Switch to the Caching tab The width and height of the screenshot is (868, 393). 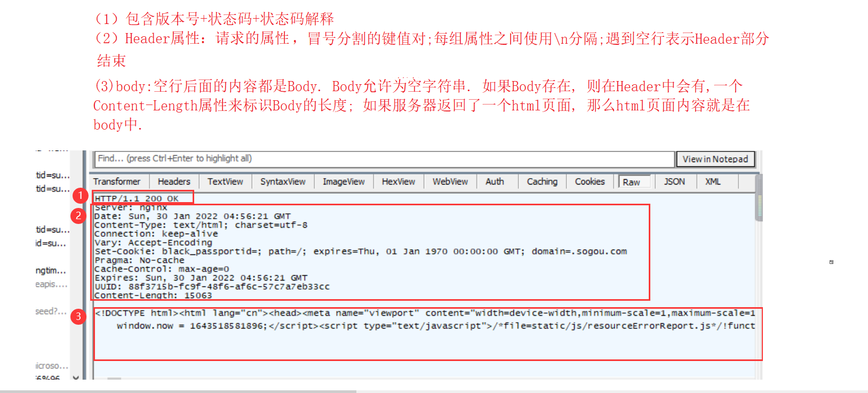(542, 182)
